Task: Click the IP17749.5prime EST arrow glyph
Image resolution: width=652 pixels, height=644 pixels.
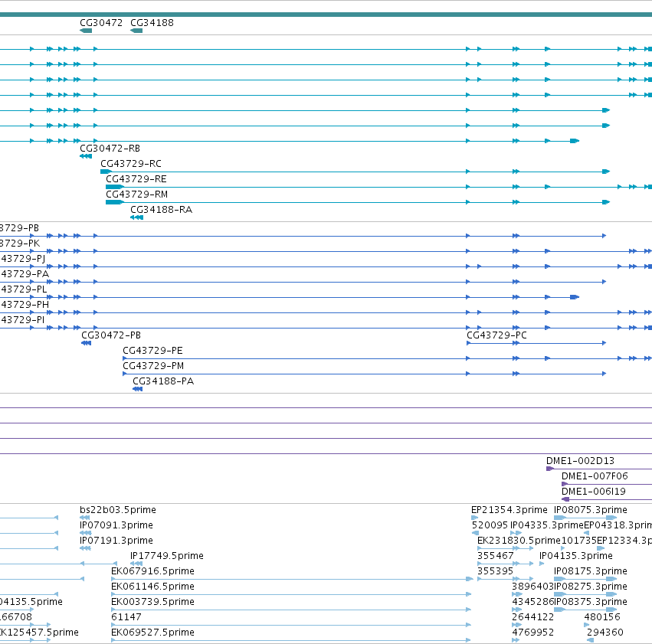Action: [x=136, y=564]
